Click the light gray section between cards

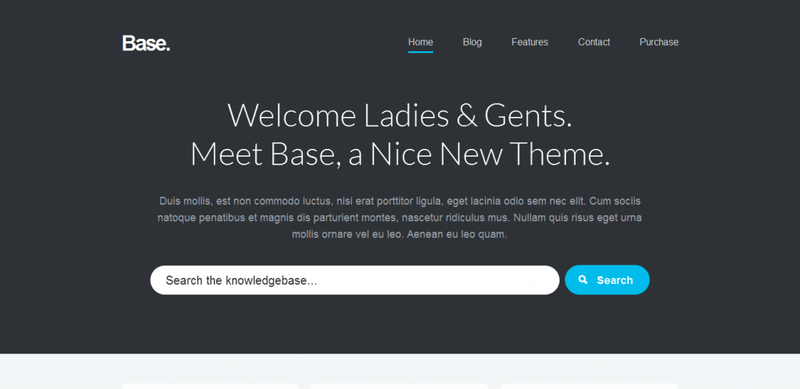click(x=305, y=386)
